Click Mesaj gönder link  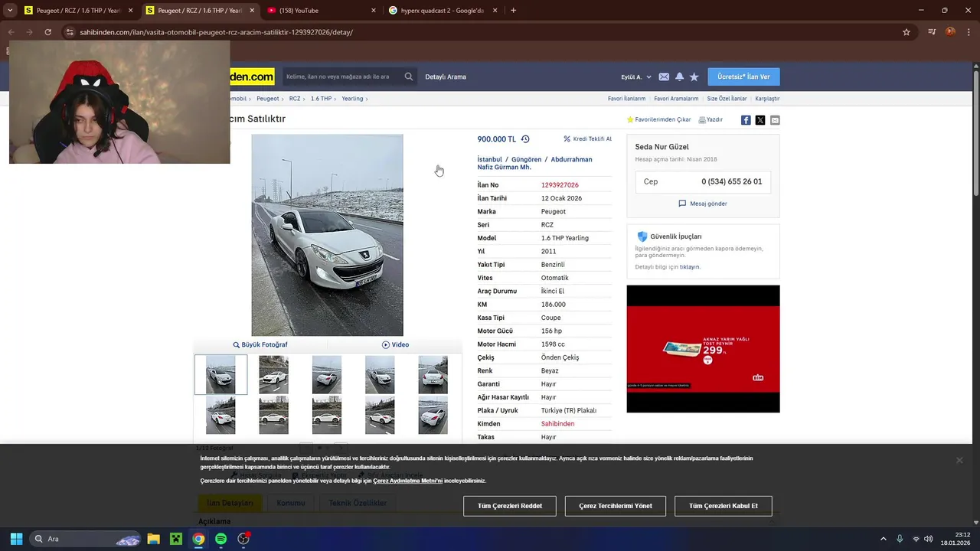[x=703, y=204]
